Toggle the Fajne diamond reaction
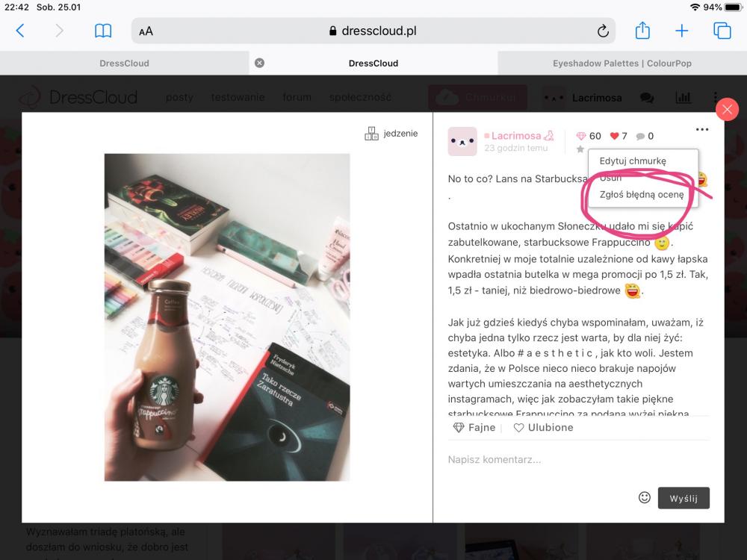Viewport: 747px width, 560px height. [474, 428]
